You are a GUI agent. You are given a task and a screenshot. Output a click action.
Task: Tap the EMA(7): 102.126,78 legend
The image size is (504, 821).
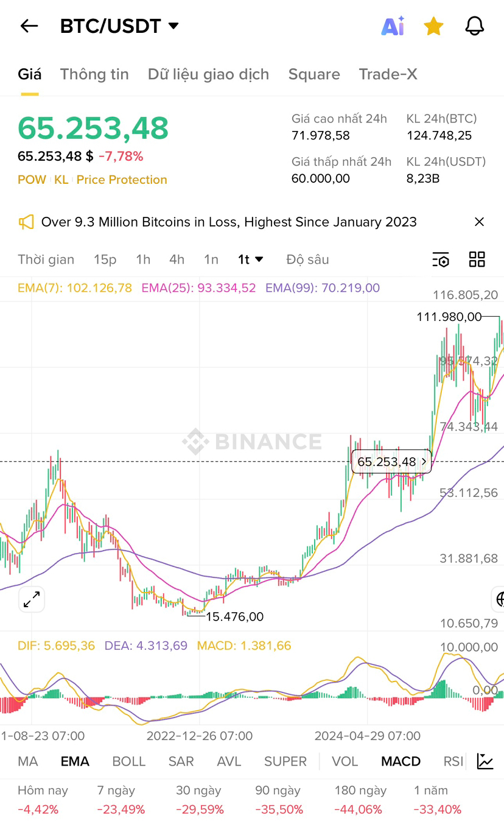[x=75, y=287]
